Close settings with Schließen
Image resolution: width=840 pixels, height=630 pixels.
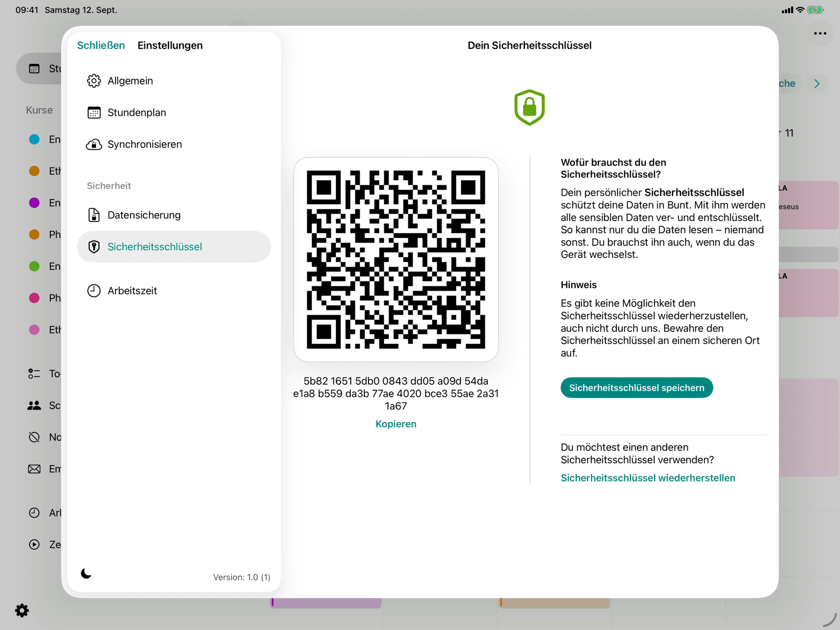pos(101,46)
